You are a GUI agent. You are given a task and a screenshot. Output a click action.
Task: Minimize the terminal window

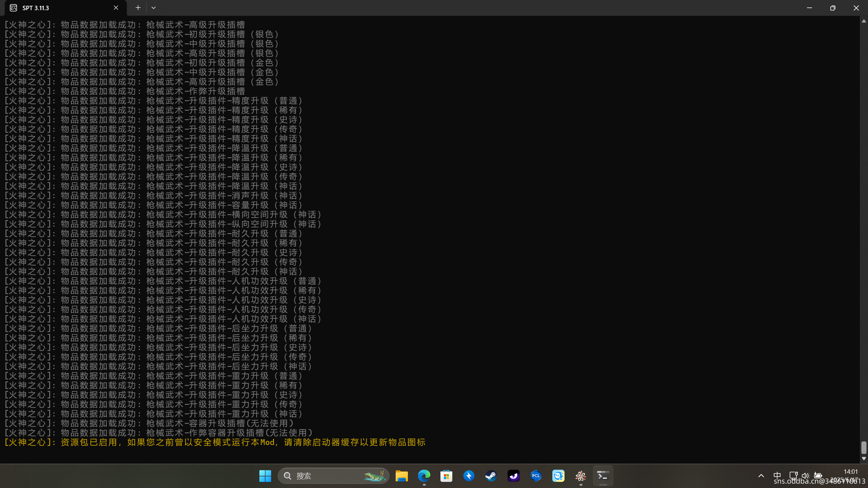809,8
